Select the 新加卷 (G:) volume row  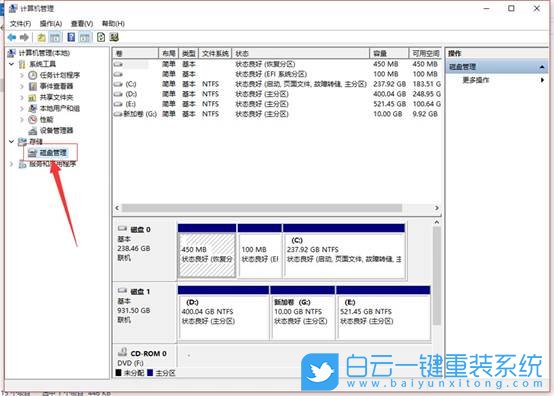click(277, 114)
